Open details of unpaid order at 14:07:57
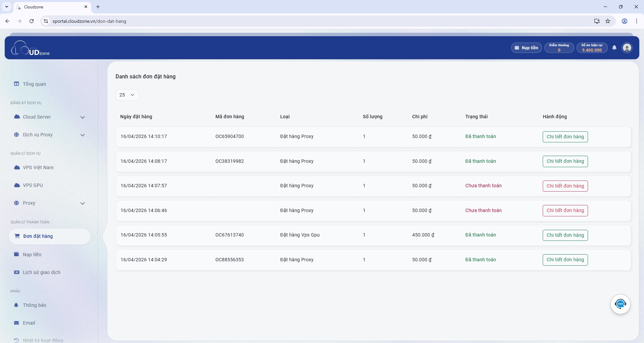The height and width of the screenshot is (343, 644). (x=565, y=186)
